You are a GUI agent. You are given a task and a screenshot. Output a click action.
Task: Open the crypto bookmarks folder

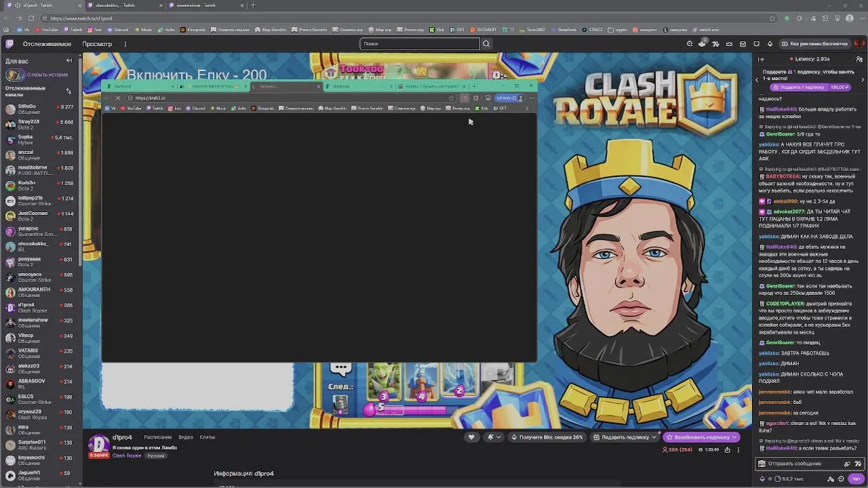coord(618,30)
